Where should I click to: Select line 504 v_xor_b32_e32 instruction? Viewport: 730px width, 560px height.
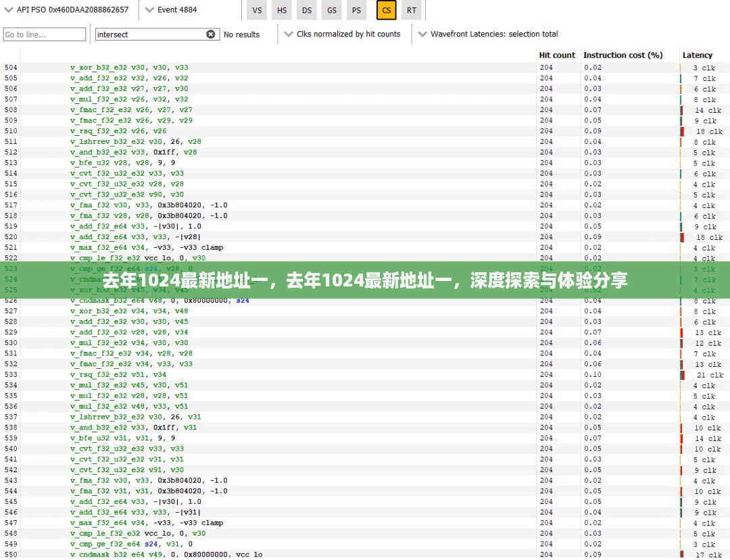point(129,68)
